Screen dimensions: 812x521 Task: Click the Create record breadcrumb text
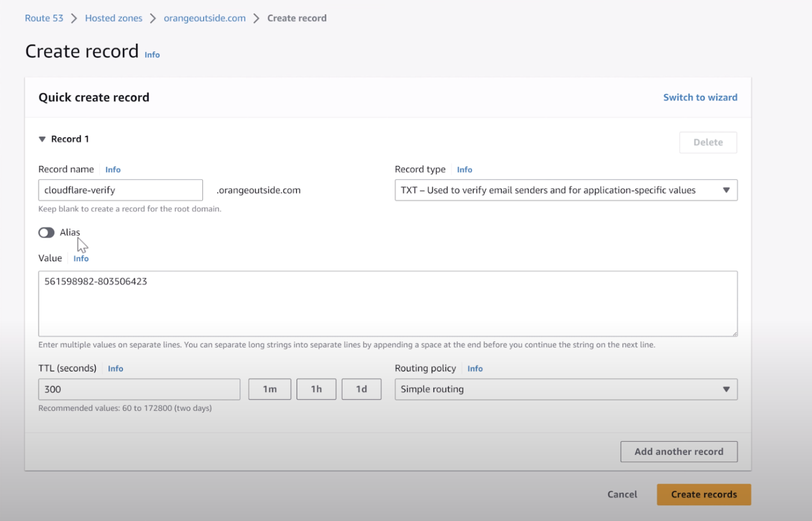pos(297,18)
